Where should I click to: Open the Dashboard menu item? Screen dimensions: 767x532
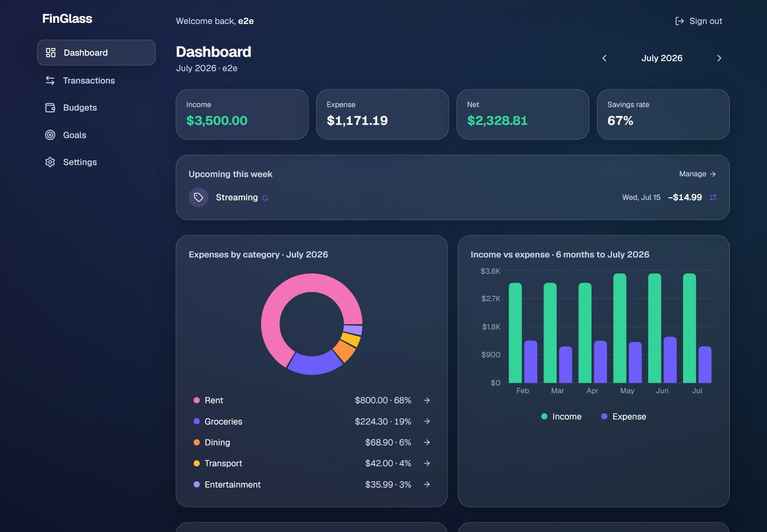pos(96,53)
